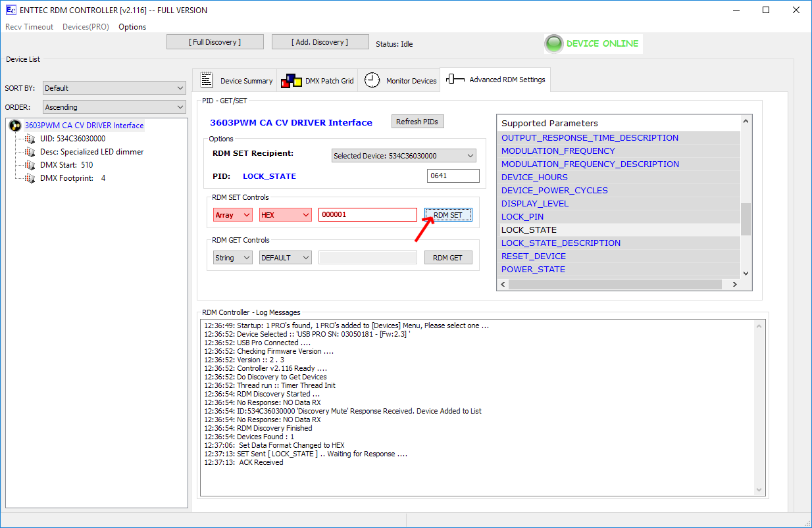
Task: Click the Advanced RDM Settings slider icon
Action: (x=455, y=80)
